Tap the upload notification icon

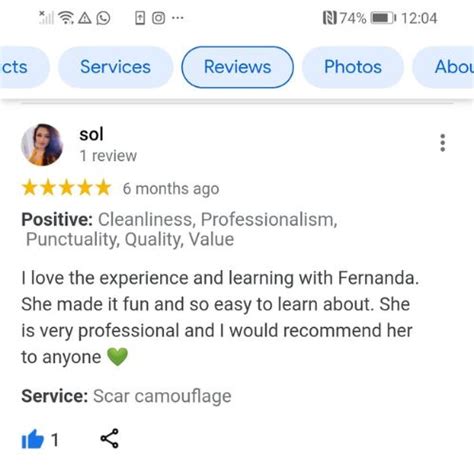[x=140, y=18]
